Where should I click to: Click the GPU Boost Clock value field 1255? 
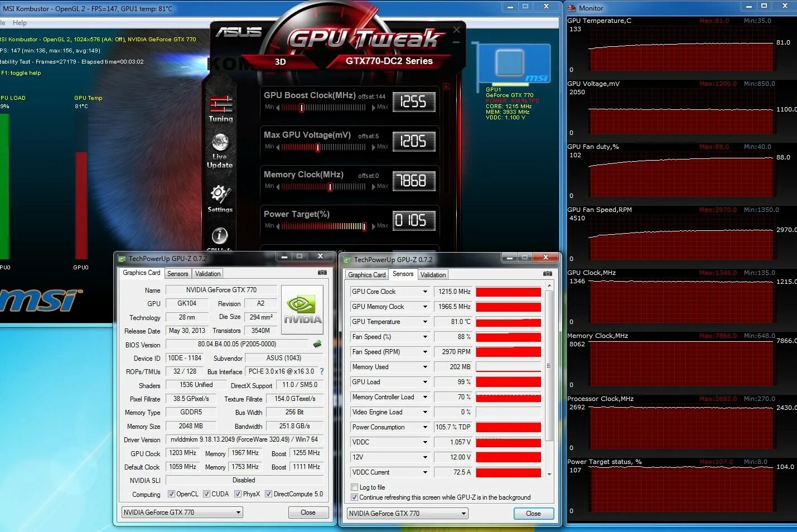click(x=414, y=102)
